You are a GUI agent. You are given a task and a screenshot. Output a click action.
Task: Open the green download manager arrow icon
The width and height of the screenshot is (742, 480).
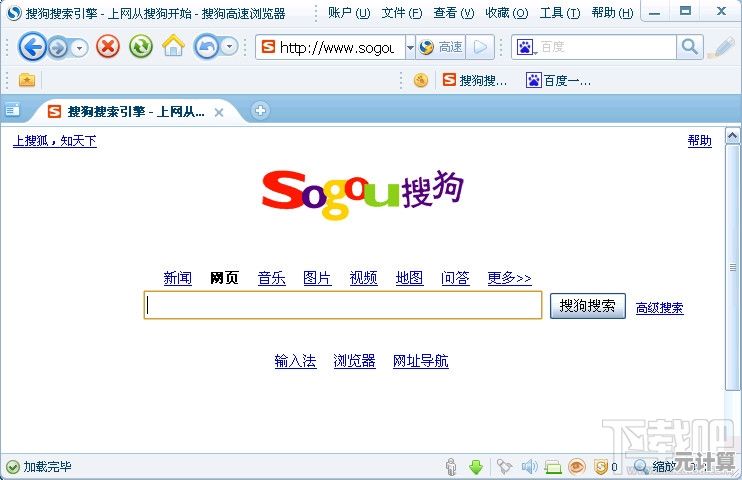pyautogui.click(x=476, y=467)
